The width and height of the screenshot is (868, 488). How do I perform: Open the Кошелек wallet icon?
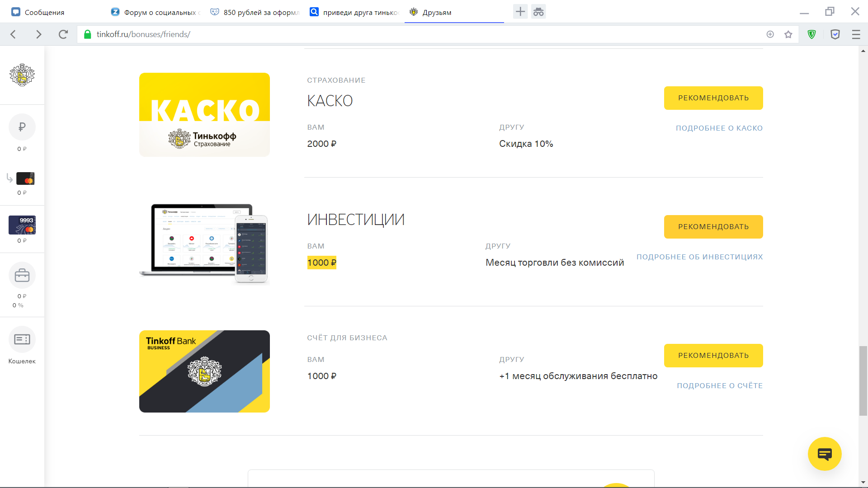pyautogui.click(x=22, y=339)
